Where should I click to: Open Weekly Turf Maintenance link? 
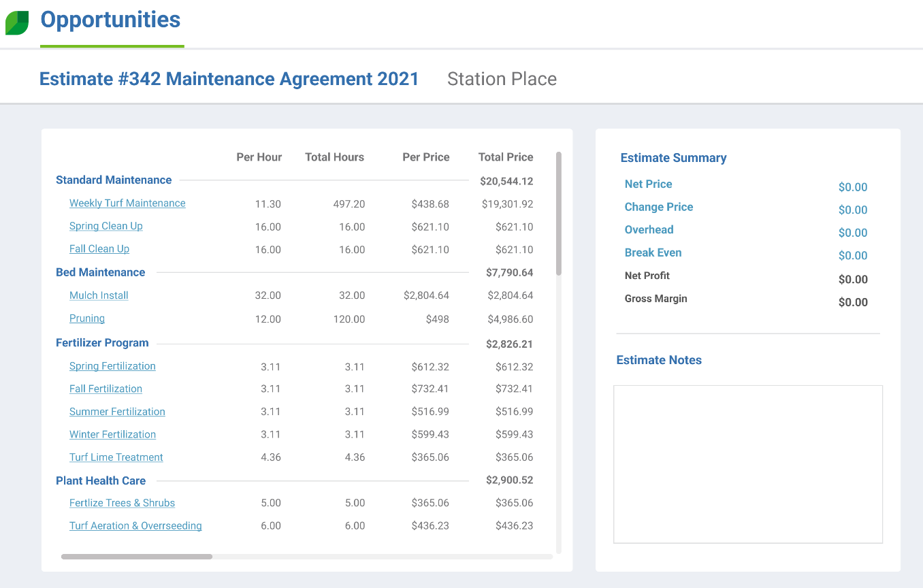pos(127,203)
